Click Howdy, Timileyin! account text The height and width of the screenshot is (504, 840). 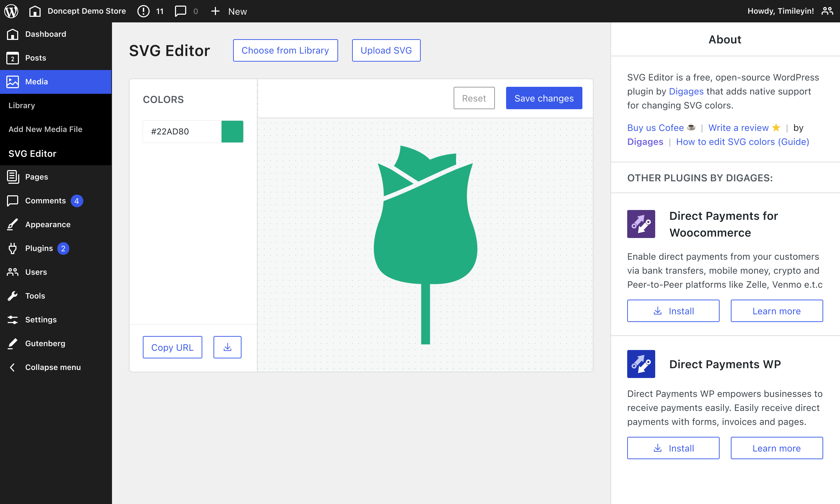pos(780,11)
